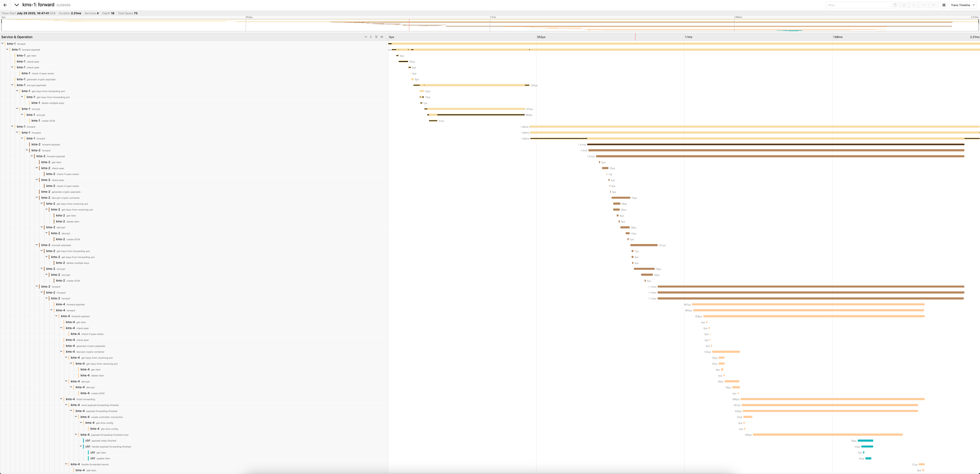Collapse one level with right chevron

tap(371, 37)
